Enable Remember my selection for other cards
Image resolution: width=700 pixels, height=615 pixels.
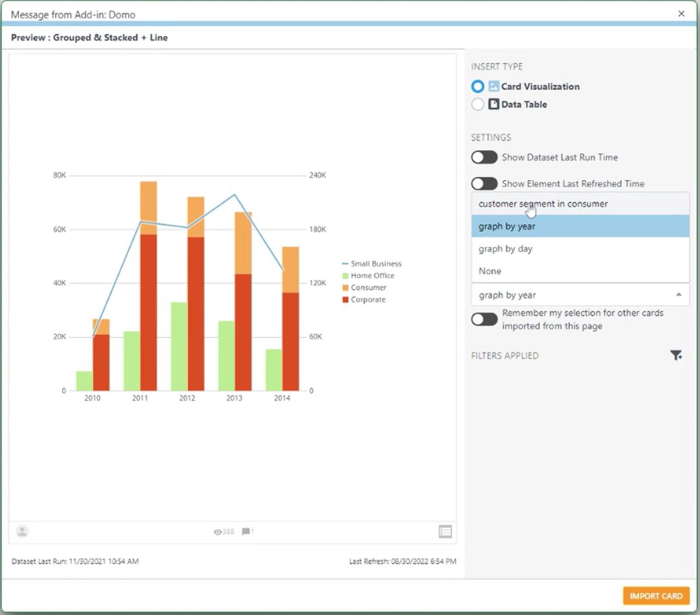(484, 318)
